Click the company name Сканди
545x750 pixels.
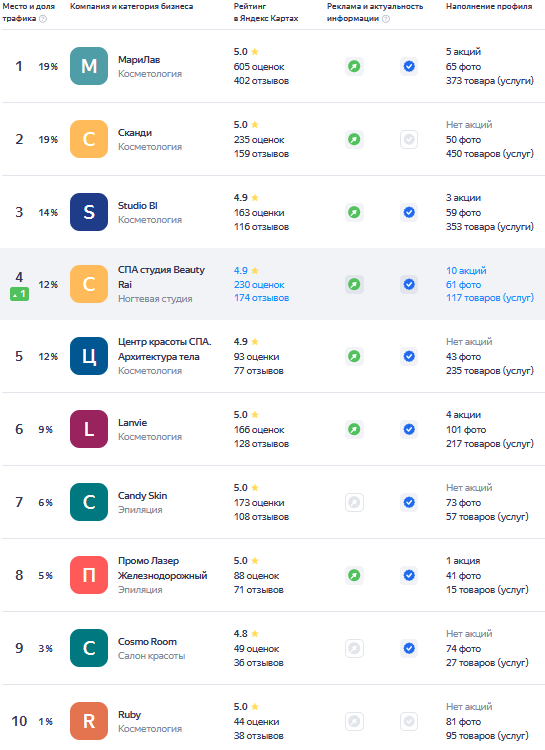pyautogui.click(x=135, y=132)
